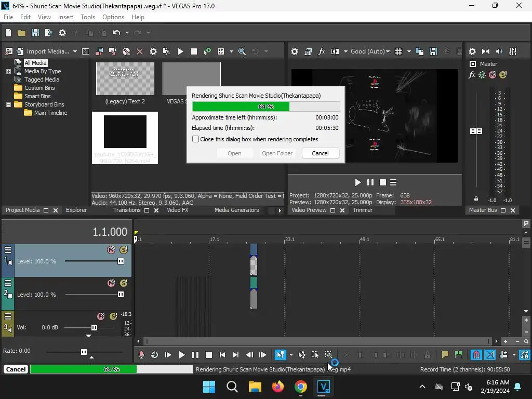This screenshot has height=399, width=532.
Task: Solo video track 2
Action: pos(124,283)
